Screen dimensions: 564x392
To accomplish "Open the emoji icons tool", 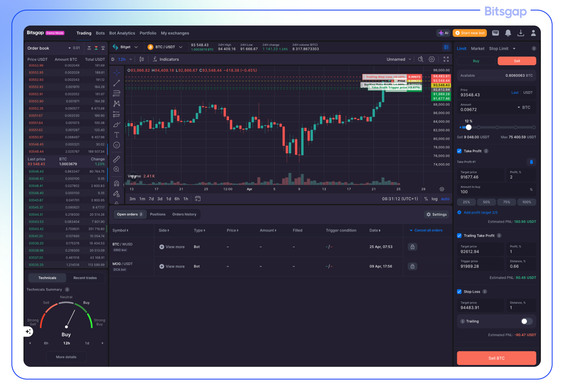I will [x=117, y=145].
